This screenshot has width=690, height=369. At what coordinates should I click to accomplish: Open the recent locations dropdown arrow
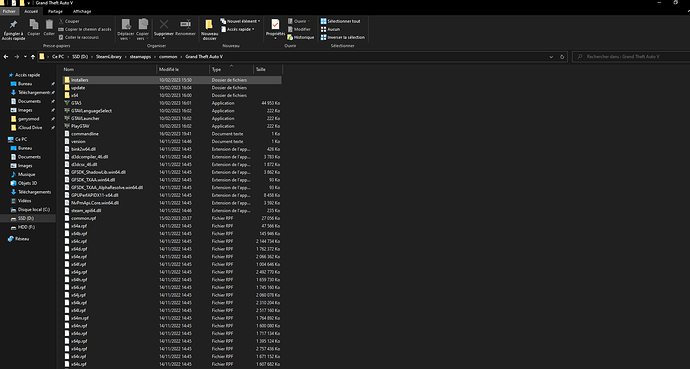click(x=25, y=57)
